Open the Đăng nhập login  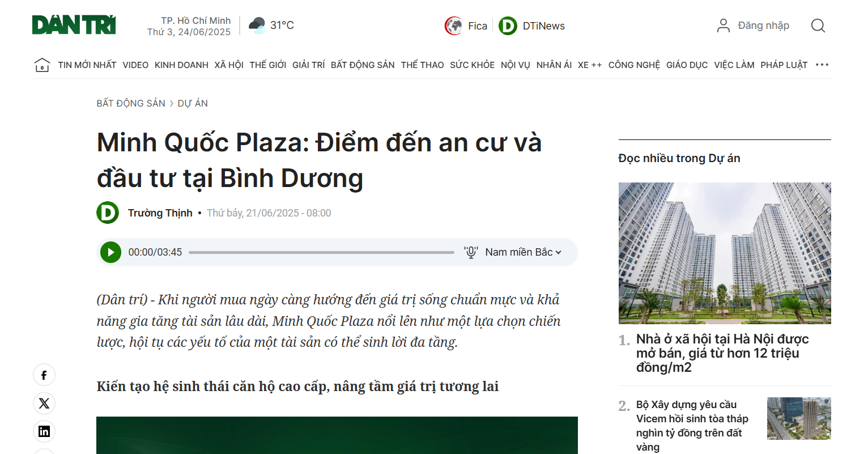(754, 26)
